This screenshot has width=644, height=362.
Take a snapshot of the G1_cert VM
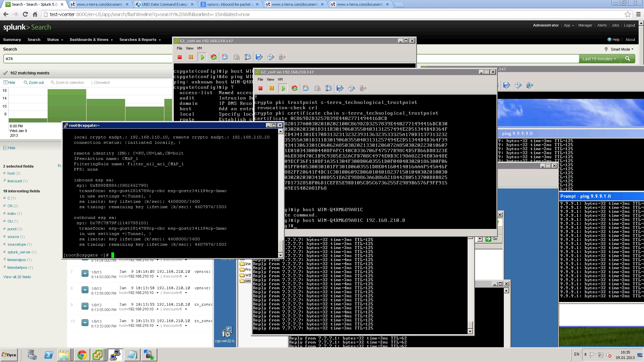pos(225,57)
